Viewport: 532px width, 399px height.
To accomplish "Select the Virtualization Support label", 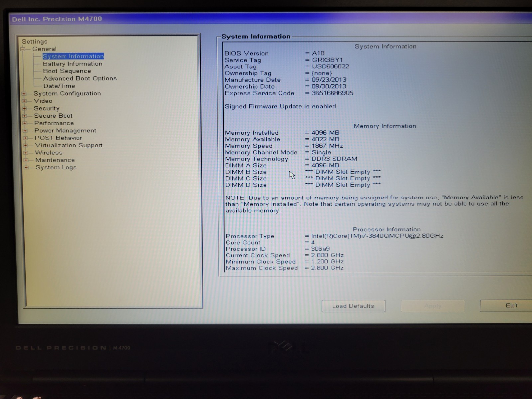I will click(68, 145).
